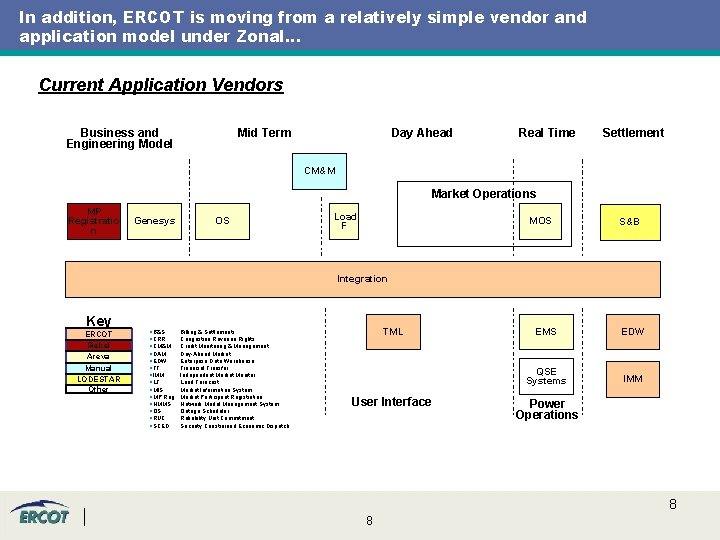Viewport: 720px width, 540px height.
Task: Click the 'Current Application Vendors' heading
Action: tap(161, 85)
